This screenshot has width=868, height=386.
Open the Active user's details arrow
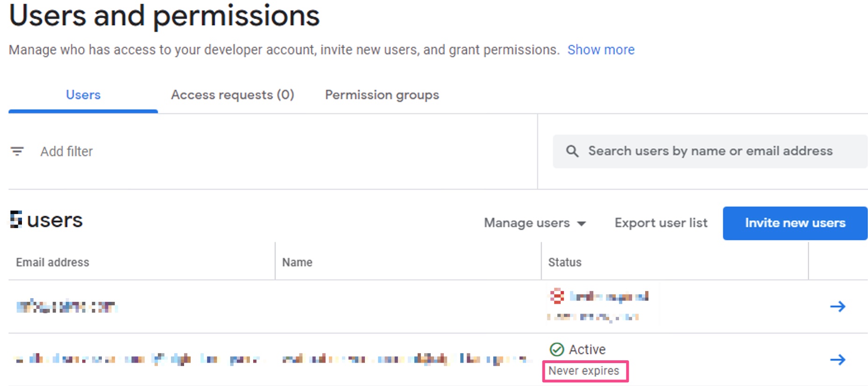click(837, 359)
